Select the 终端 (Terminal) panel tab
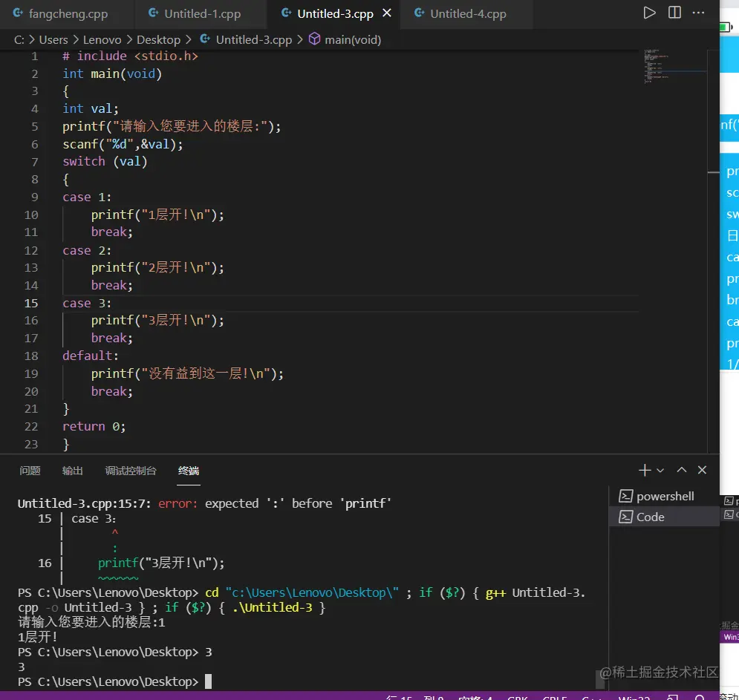 (189, 471)
